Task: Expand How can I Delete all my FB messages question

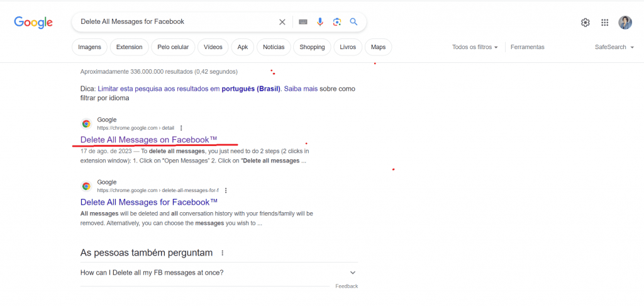Action: coord(219,273)
